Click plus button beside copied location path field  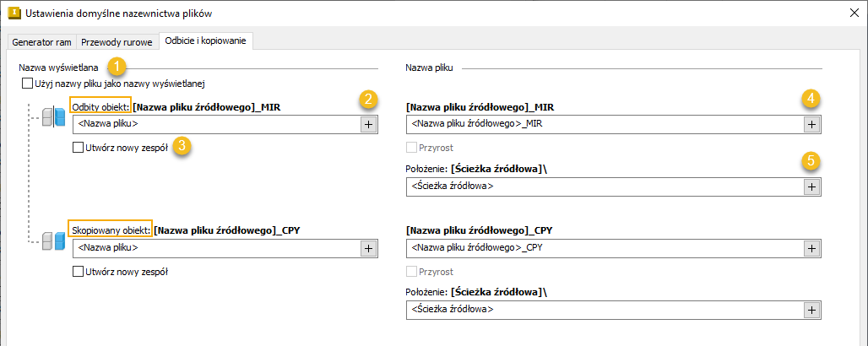[811, 310]
